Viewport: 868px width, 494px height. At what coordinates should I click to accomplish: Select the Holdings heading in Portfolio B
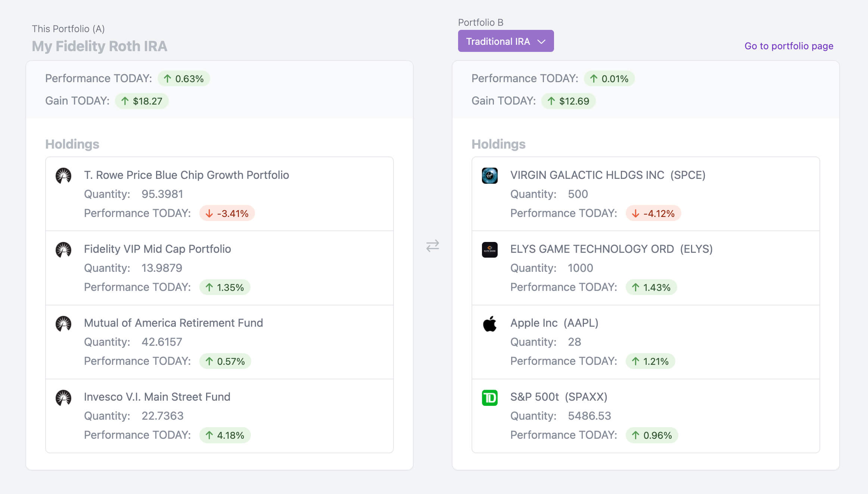(498, 144)
